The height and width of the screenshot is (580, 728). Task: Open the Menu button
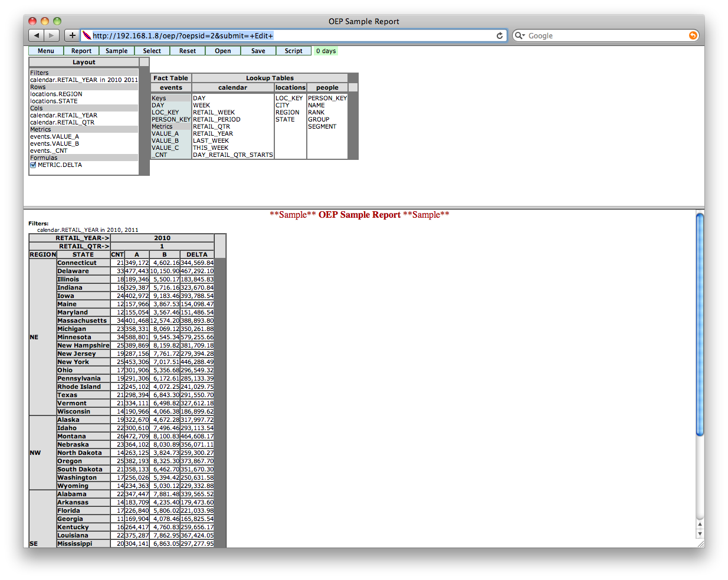(45, 51)
